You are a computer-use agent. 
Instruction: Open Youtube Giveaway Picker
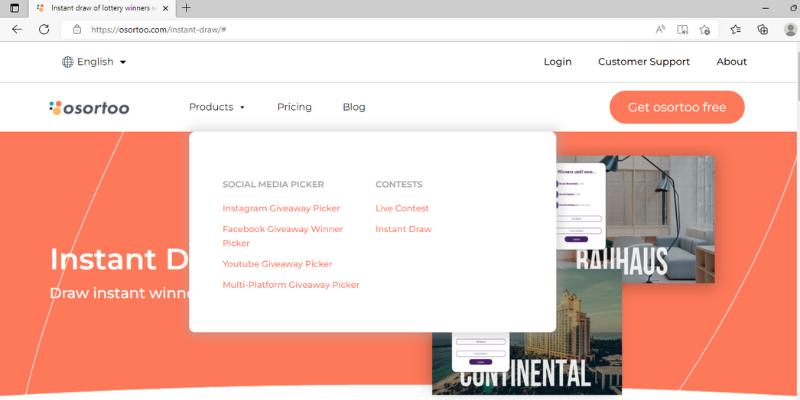pyautogui.click(x=277, y=264)
